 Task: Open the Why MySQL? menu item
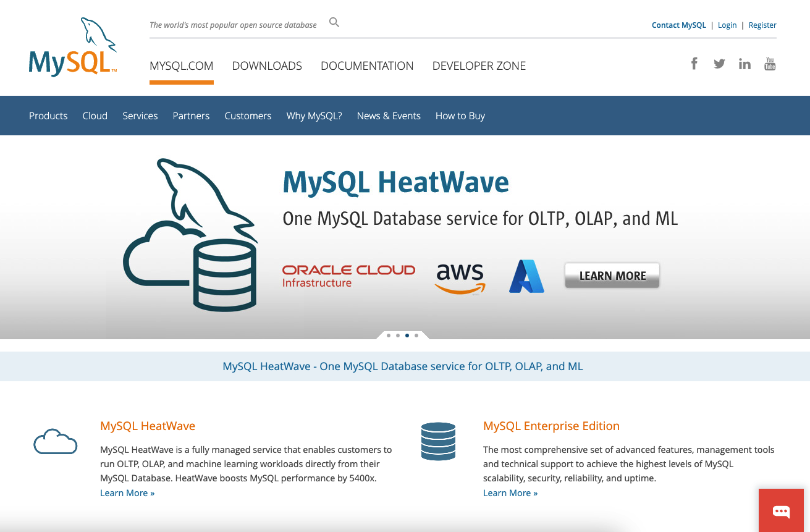tap(314, 116)
